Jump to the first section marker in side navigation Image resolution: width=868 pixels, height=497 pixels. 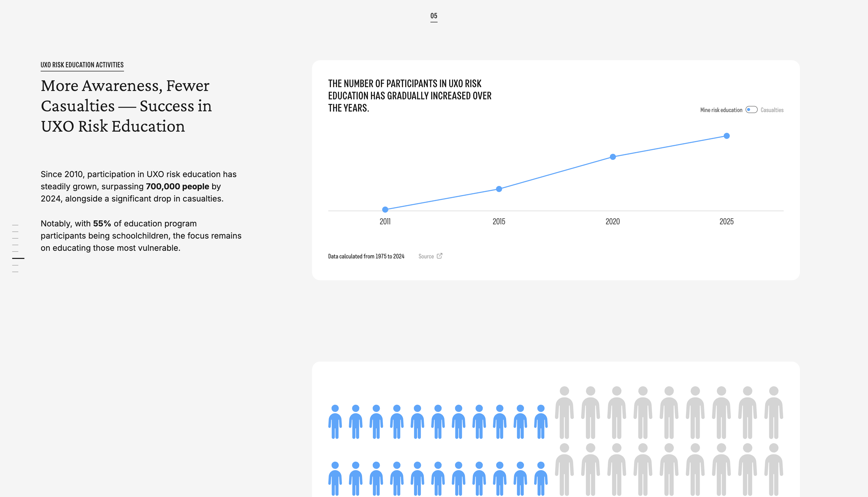click(15, 225)
